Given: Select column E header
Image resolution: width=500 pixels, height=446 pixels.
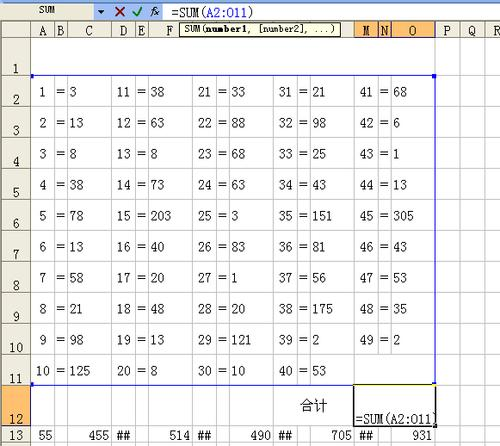Looking at the screenshot, I should click(142, 31).
